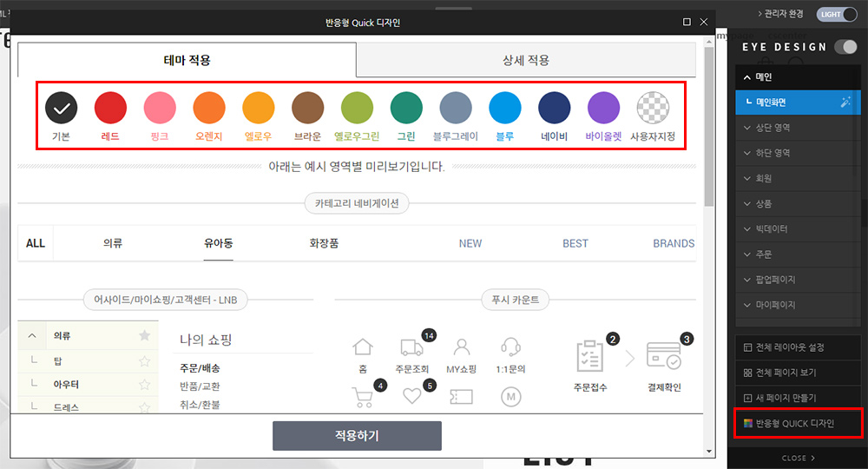Pick the 블루그레이 theme swatch

pos(456,108)
